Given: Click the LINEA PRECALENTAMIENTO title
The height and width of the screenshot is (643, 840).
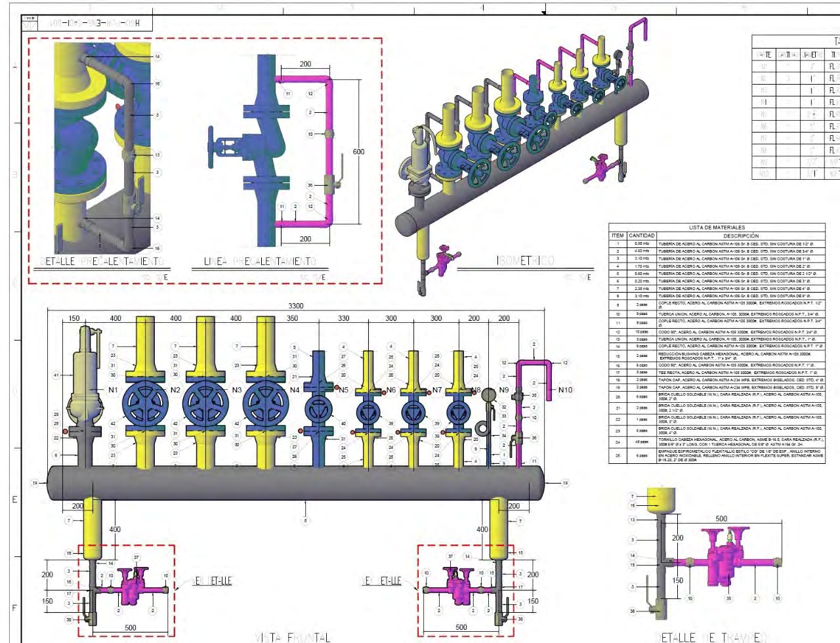Looking at the screenshot, I should [x=260, y=261].
